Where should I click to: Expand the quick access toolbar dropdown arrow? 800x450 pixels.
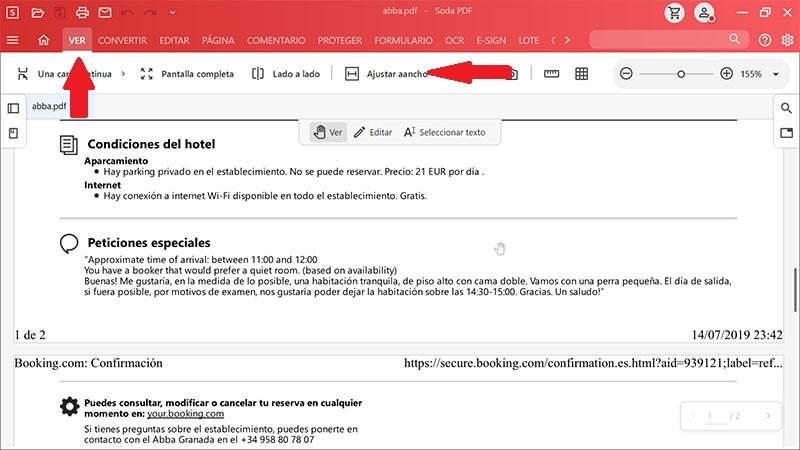pos(172,12)
